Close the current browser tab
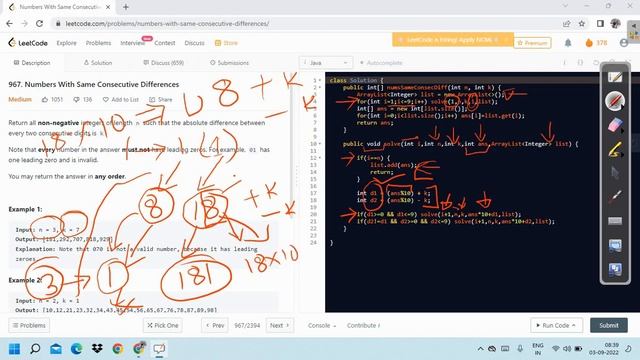The height and width of the screenshot is (360, 640). [x=108, y=7]
